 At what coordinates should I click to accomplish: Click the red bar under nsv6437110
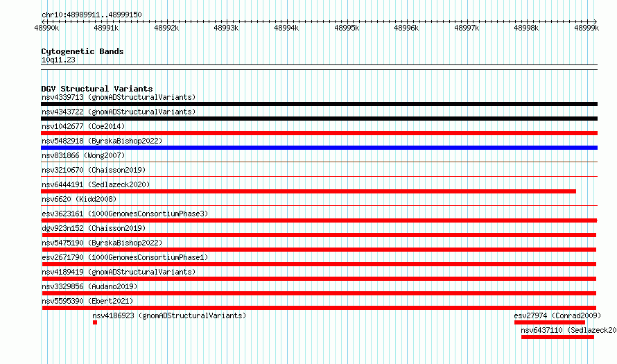(x=557, y=337)
